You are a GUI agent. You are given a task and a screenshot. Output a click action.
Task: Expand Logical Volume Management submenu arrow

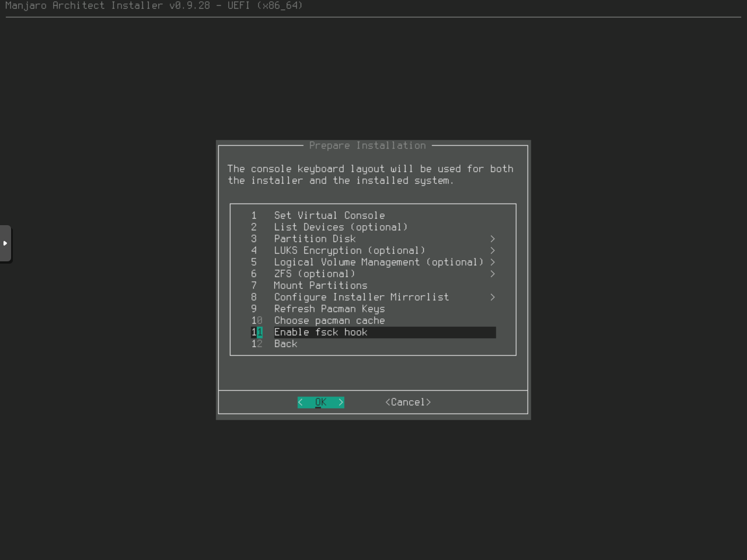point(493,262)
